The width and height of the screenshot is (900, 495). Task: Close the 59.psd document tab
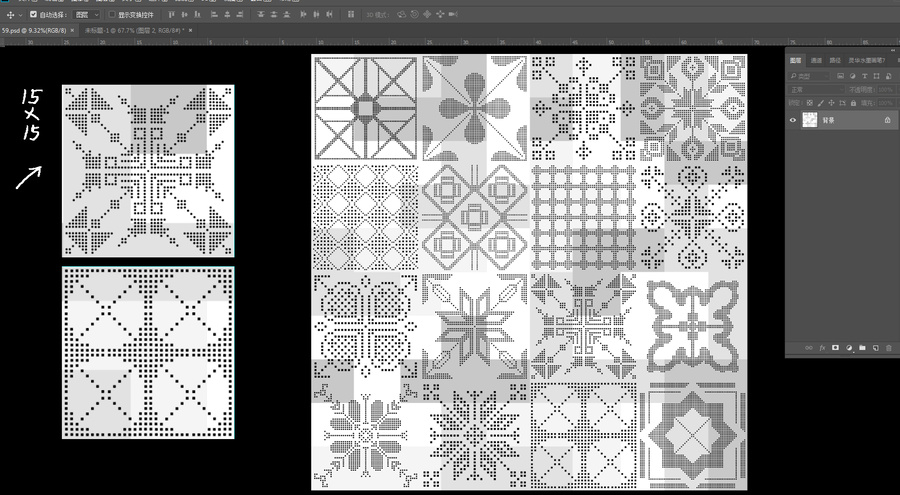[x=72, y=30]
